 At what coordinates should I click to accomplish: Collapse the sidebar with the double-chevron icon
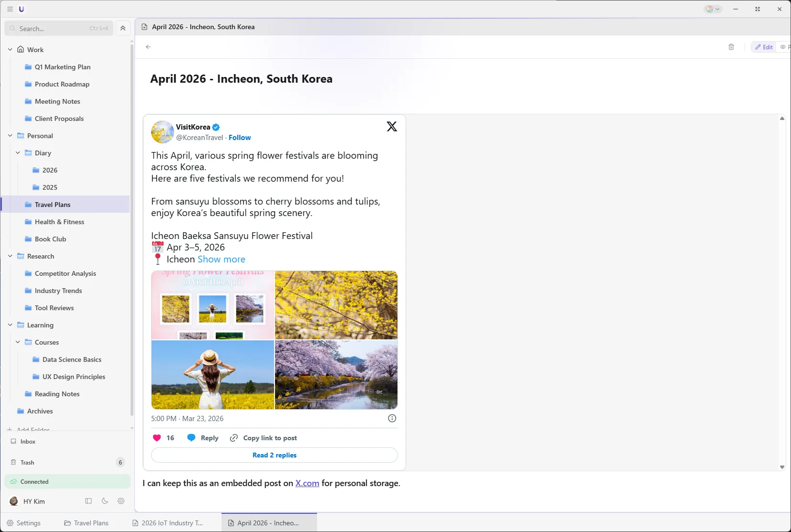123,28
